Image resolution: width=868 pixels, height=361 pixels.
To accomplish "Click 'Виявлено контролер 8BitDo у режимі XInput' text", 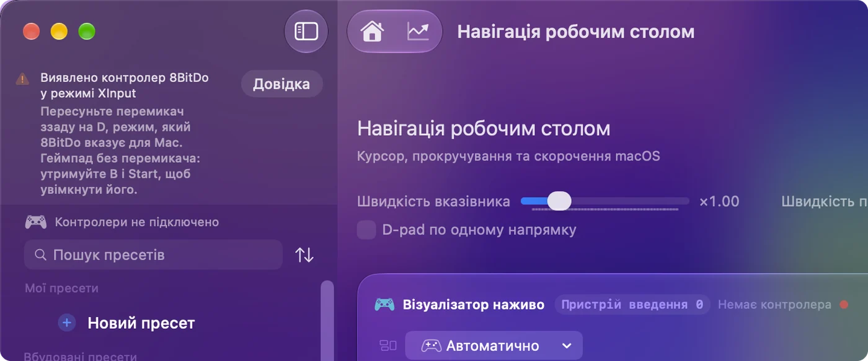I will pos(125,85).
